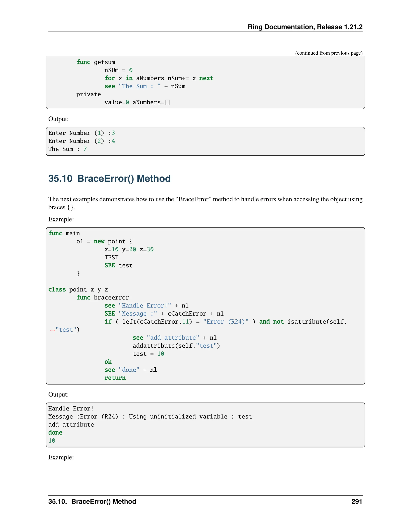Screen dimensions: 411x532
Task: Click the '35.10 BraceError() Method' section heading
Action: pyautogui.click(x=109, y=178)
